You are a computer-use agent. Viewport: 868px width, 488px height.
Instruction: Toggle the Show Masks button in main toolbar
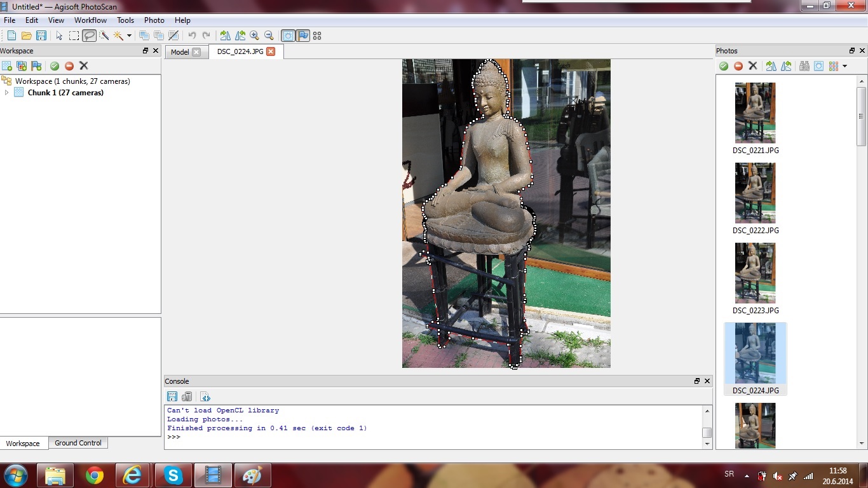pyautogui.click(x=288, y=36)
